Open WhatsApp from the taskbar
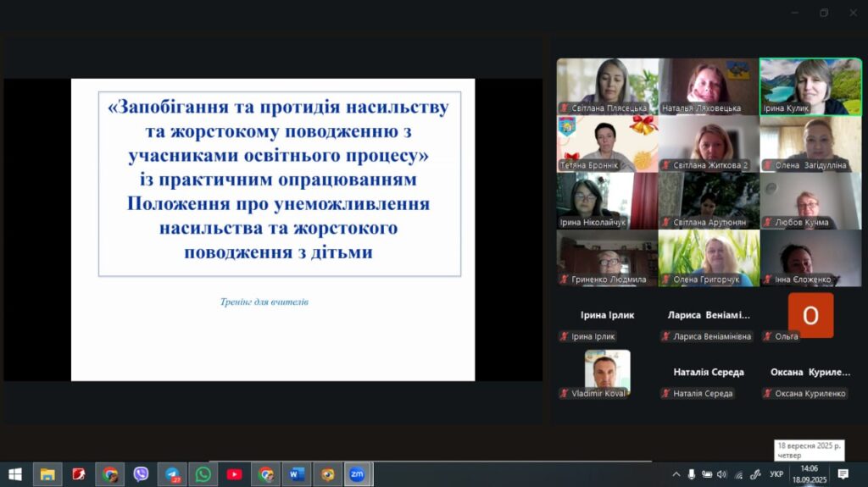The image size is (868, 487). pyautogui.click(x=203, y=474)
